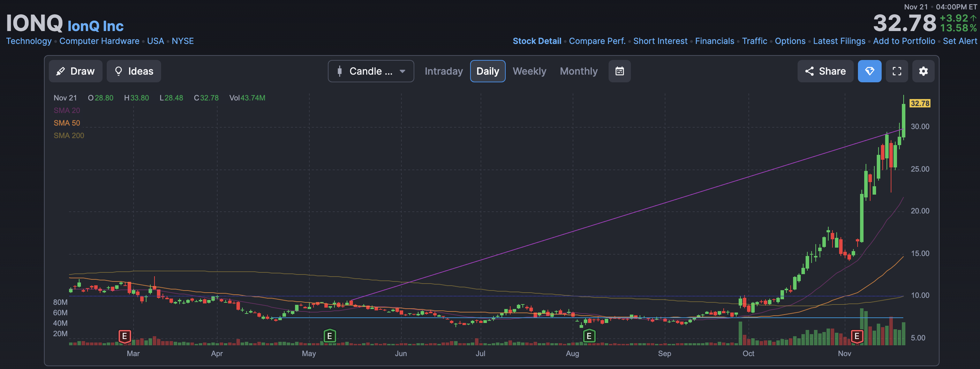Open chart settings gear
This screenshot has height=369, width=980.
[923, 71]
